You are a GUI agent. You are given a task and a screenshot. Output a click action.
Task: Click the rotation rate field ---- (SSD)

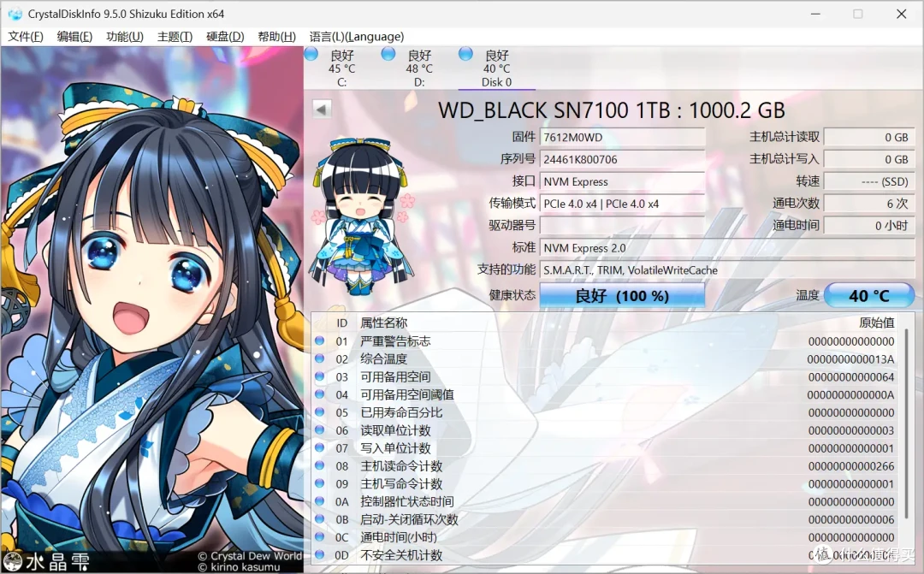pos(869,181)
